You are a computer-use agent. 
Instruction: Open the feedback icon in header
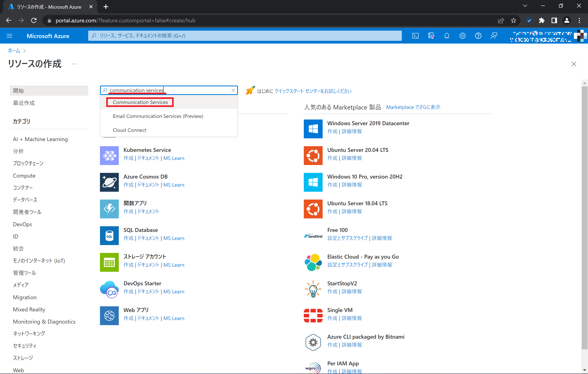(x=494, y=36)
